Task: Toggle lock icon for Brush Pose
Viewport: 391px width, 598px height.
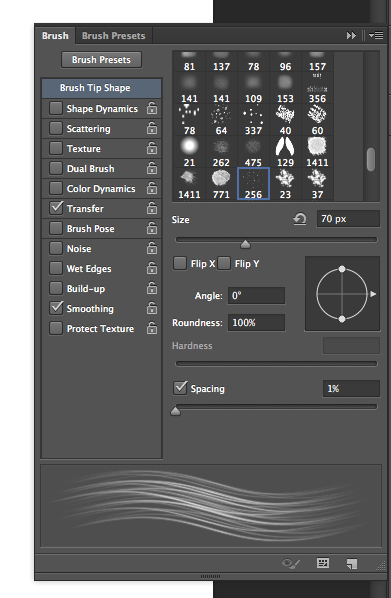Action: (x=152, y=228)
